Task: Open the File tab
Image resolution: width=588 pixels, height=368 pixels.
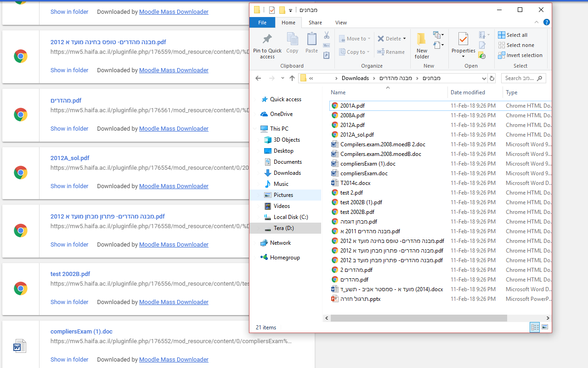Action: tap(262, 23)
